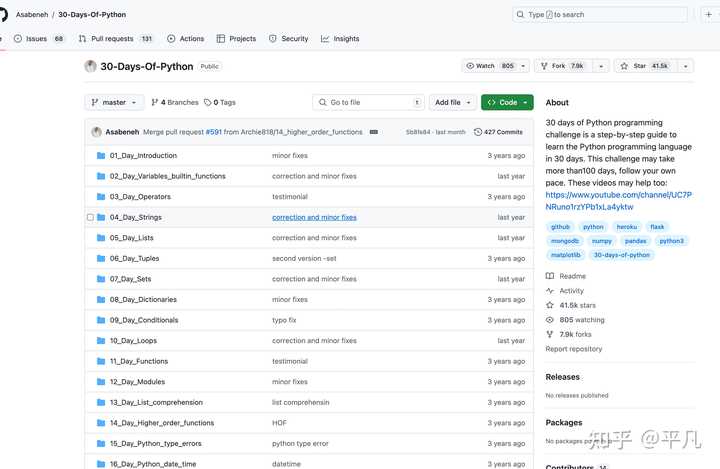
Task: Click Asabeneh avatar in commit header
Action: 96,132
